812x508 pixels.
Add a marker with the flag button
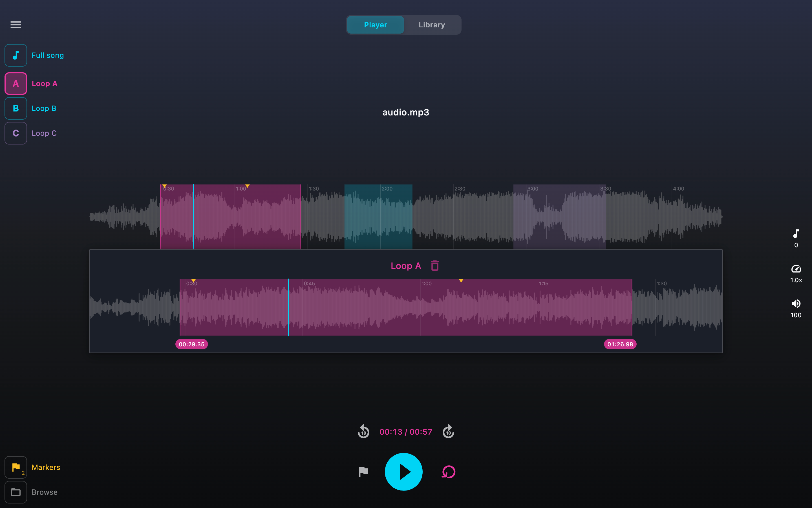pyautogui.click(x=363, y=472)
